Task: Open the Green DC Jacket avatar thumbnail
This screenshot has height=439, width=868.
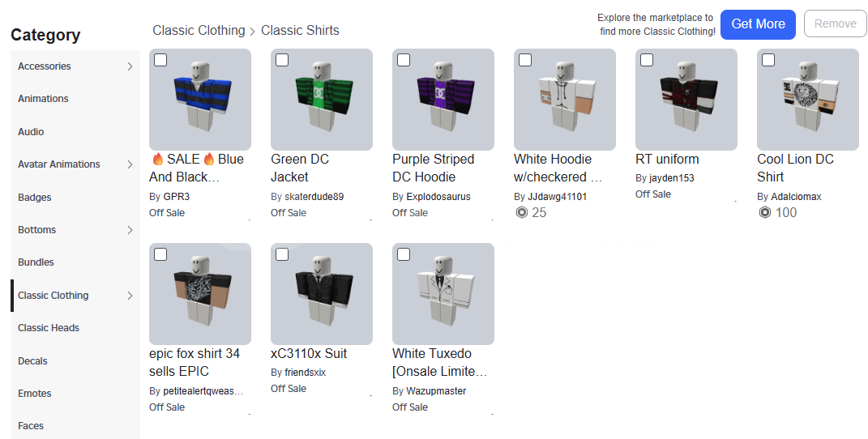Action: point(322,100)
